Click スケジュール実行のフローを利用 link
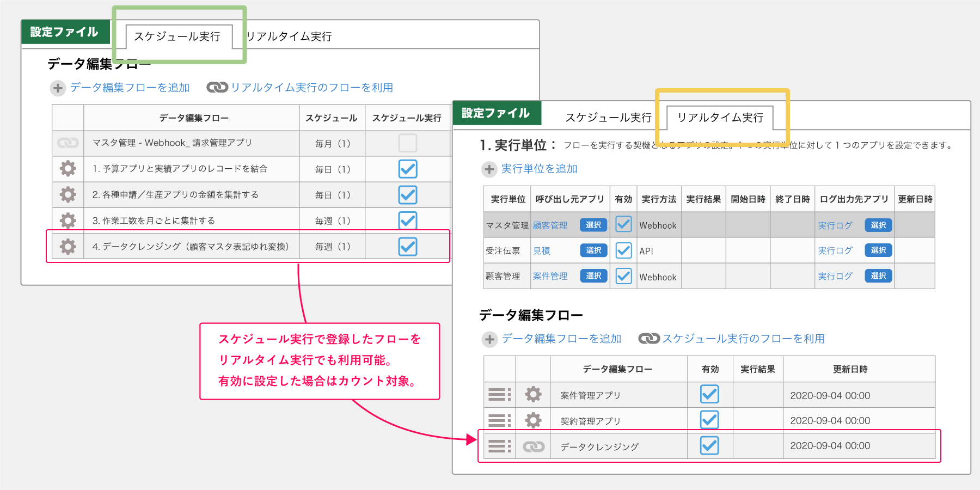Image resolution: width=980 pixels, height=490 pixels. click(743, 339)
